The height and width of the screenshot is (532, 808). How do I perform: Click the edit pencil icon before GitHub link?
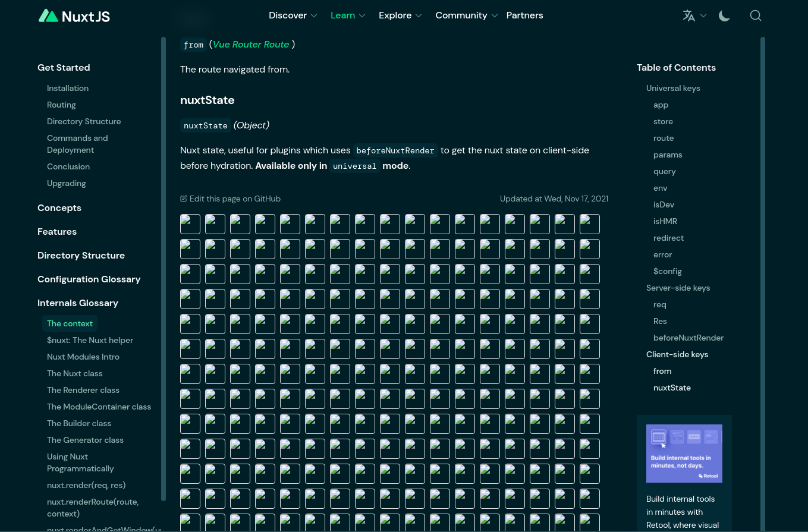tap(183, 199)
